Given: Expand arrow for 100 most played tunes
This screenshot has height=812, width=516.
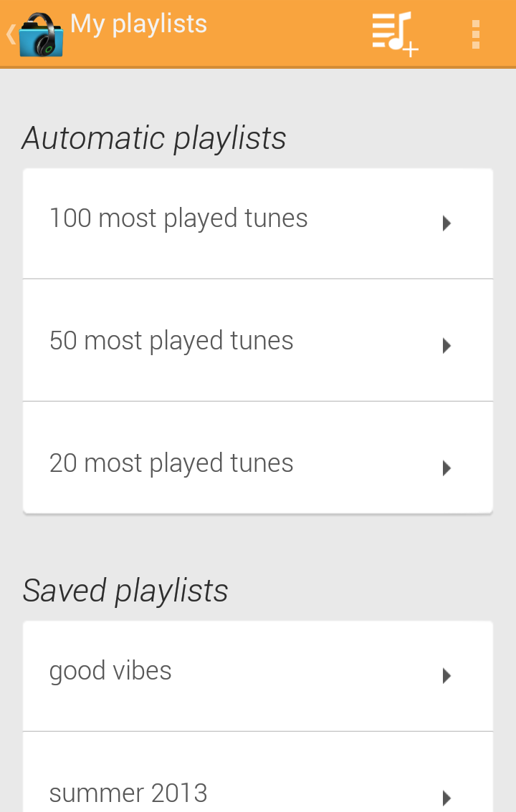Looking at the screenshot, I should [446, 223].
